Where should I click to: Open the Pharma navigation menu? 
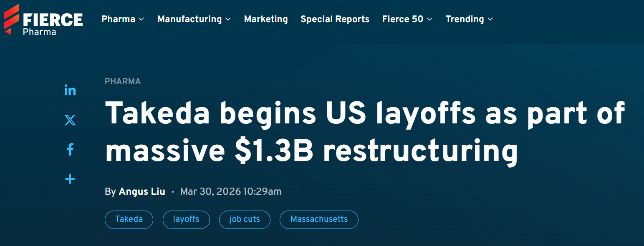point(118,19)
